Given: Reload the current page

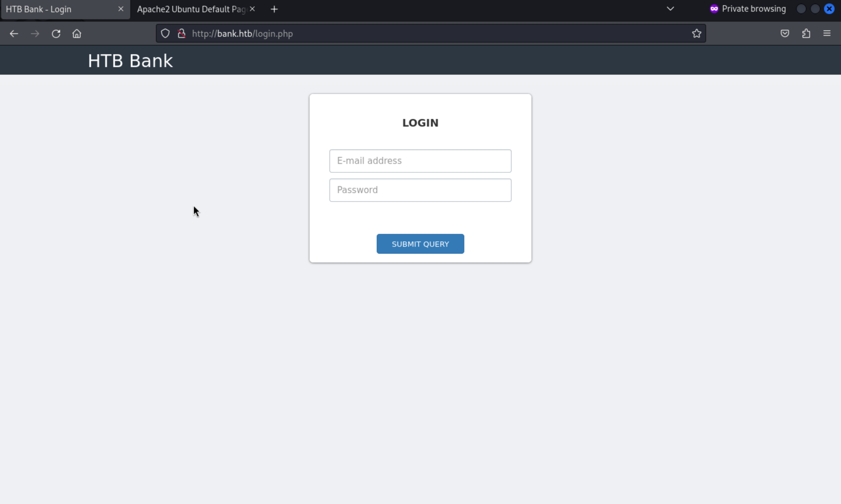Looking at the screenshot, I should (x=56, y=34).
